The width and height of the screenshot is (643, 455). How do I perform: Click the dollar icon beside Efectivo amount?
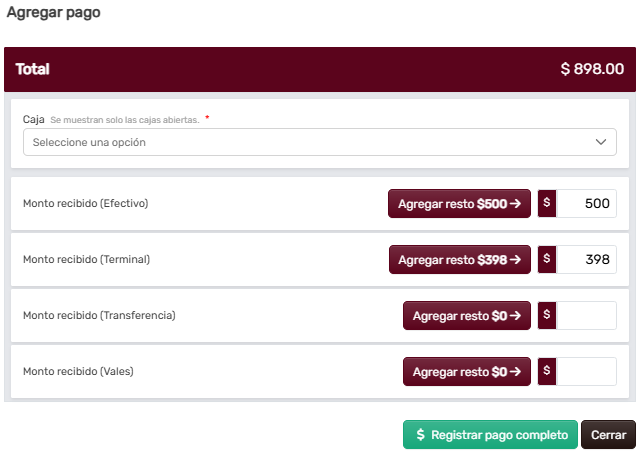coord(547,204)
